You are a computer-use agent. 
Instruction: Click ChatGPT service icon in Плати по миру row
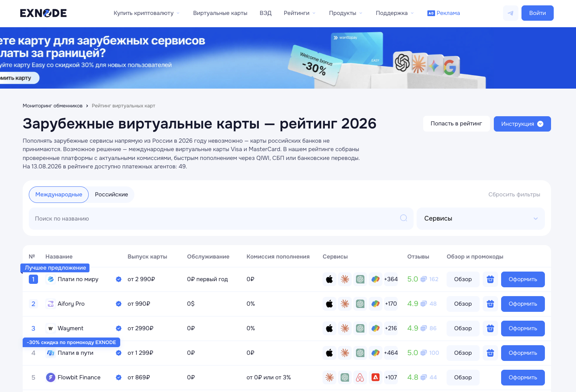[x=360, y=279]
